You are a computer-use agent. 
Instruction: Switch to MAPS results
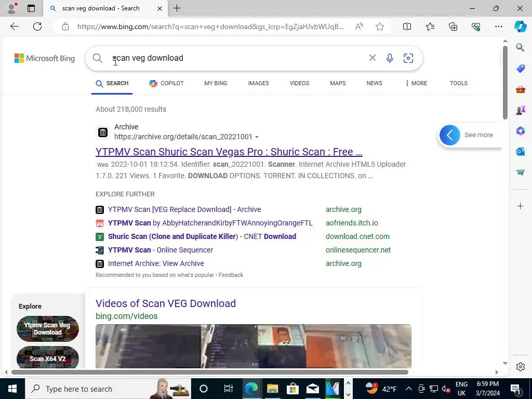(x=338, y=83)
